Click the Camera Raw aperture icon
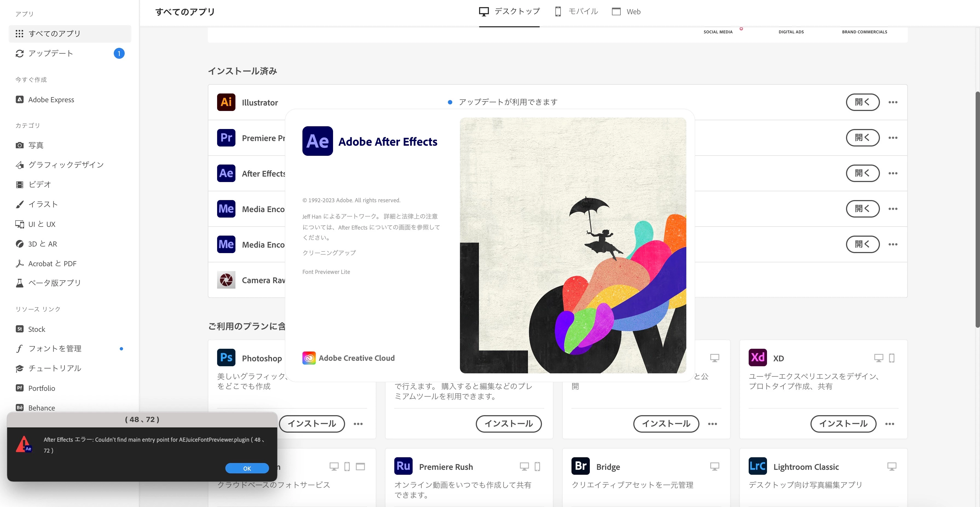Viewport: 980px width, 507px height. click(x=226, y=280)
